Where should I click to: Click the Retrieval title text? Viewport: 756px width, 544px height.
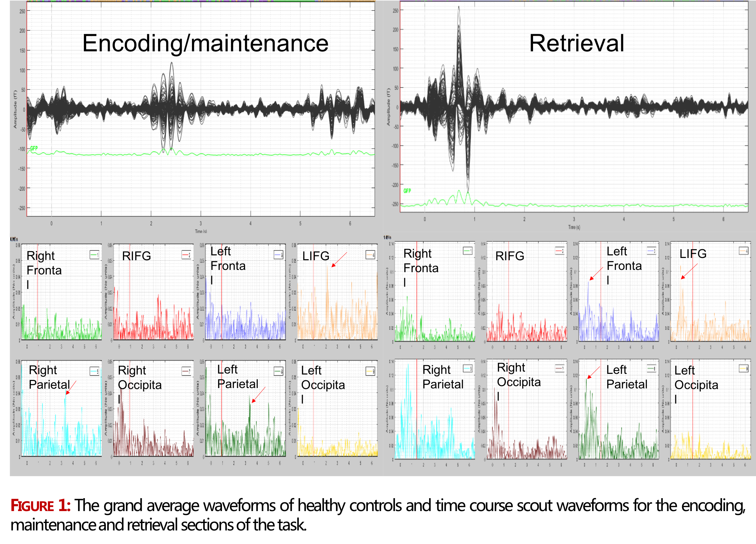click(x=576, y=43)
